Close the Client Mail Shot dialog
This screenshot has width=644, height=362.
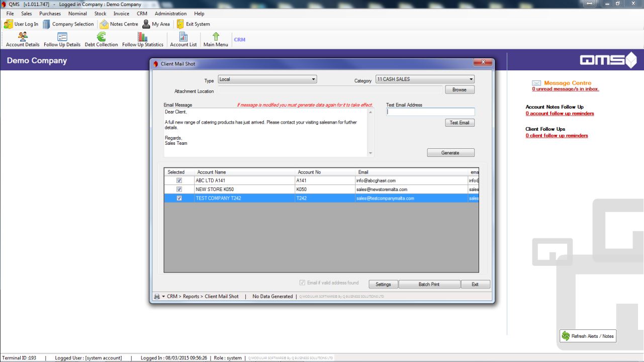tap(483, 62)
